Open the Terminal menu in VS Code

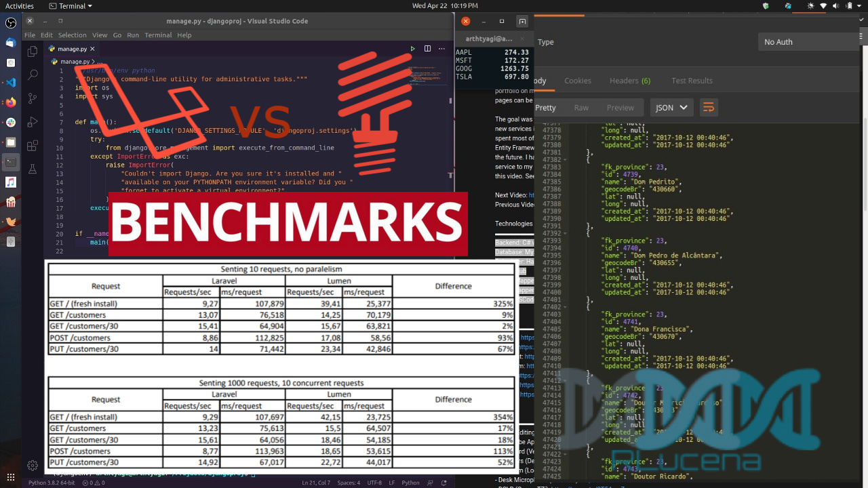pyautogui.click(x=158, y=35)
